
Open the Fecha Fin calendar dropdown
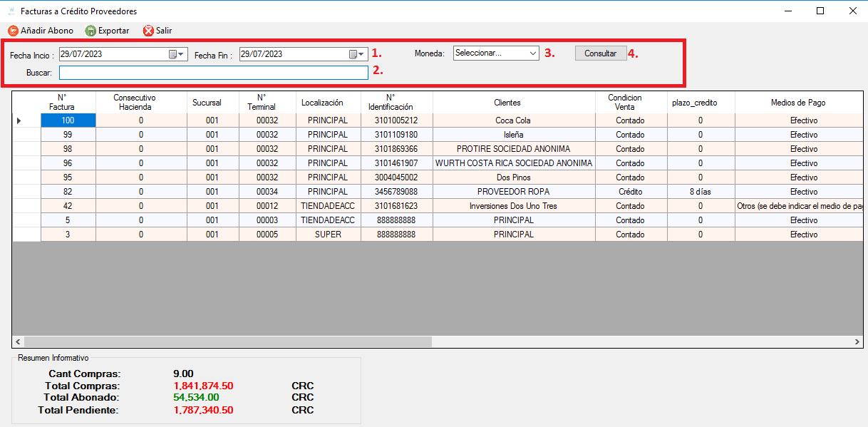point(357,53)
